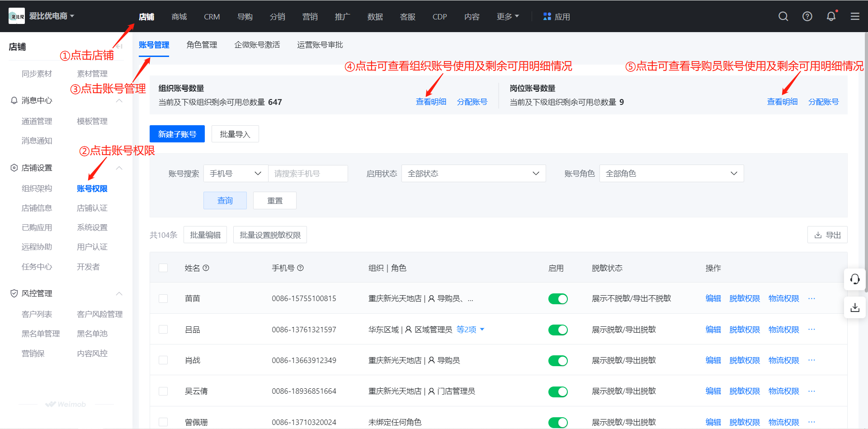Viewport: 868px width, 429px height.
Task: Toggle the enable switch for 吴云倩
Action: (x=558, y=391)
